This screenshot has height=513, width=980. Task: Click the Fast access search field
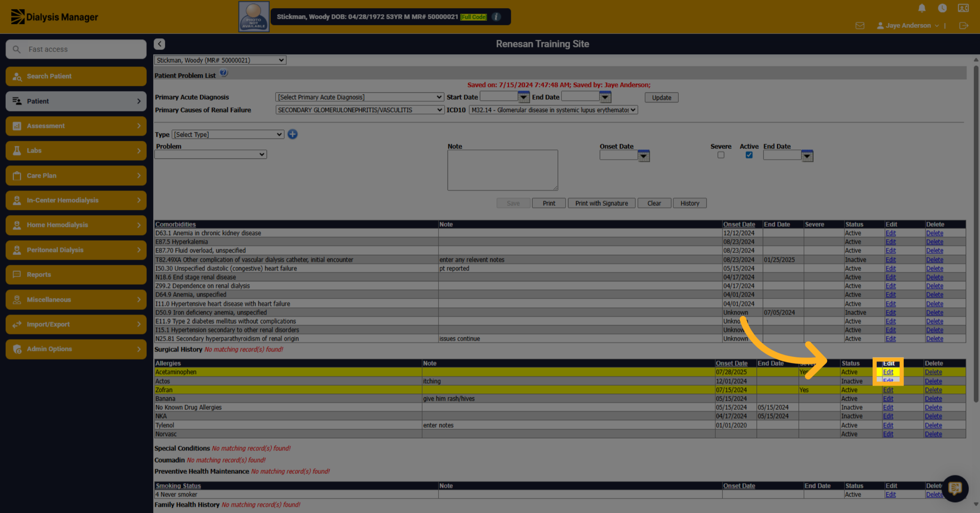[x=76, y=49]
